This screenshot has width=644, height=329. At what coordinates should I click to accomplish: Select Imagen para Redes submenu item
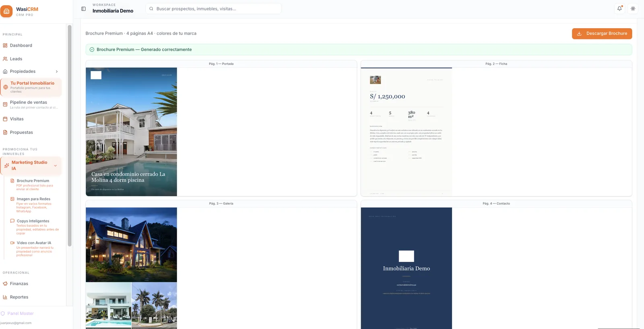[x=35, y=205]
